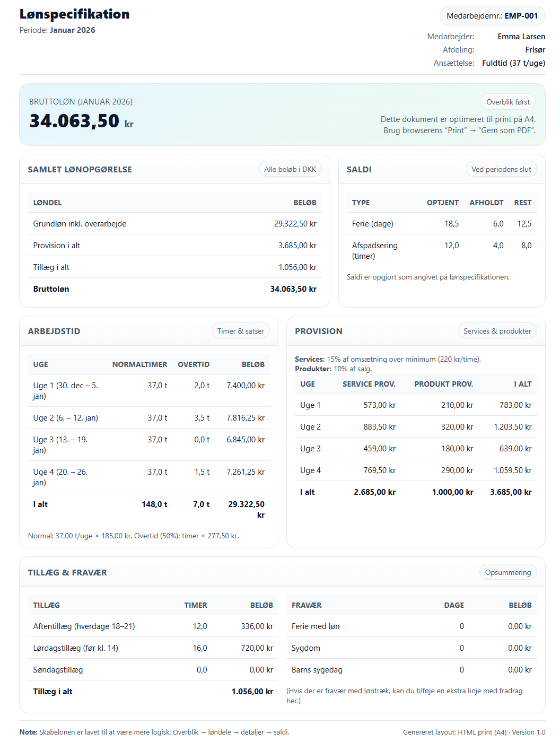Click the large gross salary amount 34.063,50
Viewport: 560px width, 742px height.
[75, 121]
